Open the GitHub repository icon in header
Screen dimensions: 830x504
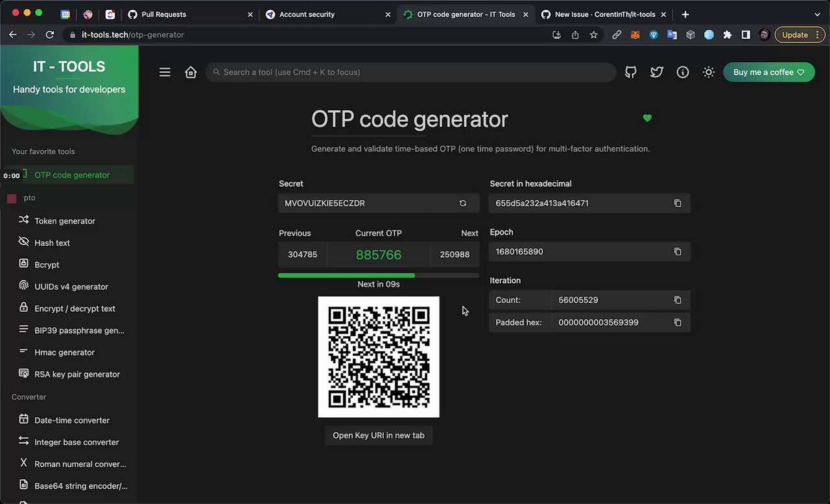(x=631, y=73)
